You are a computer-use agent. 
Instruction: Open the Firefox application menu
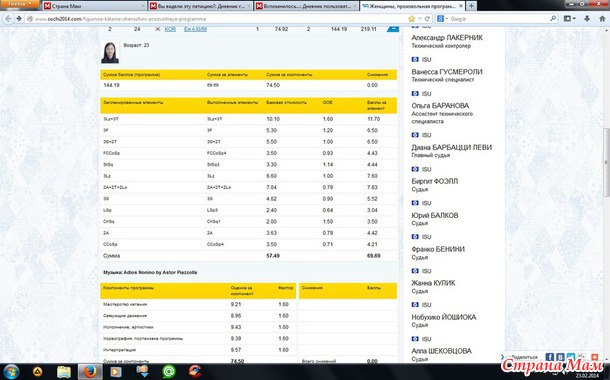coord(20,4)
